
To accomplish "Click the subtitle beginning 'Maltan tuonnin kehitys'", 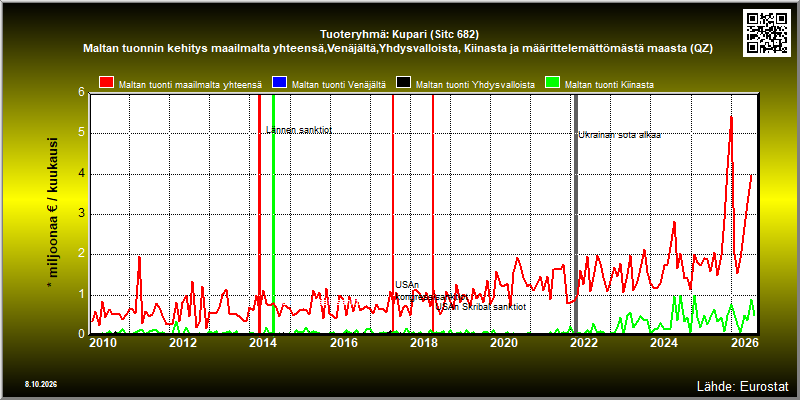I will [x=397, y=49].
